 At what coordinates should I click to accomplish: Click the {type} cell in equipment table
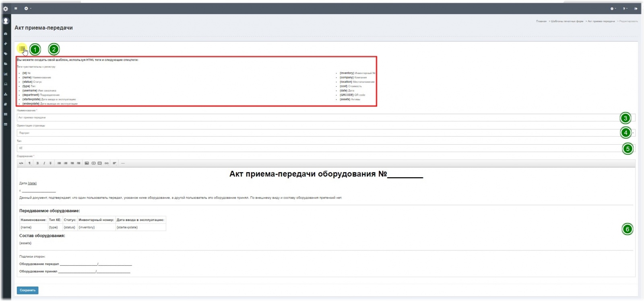point(55,227)
